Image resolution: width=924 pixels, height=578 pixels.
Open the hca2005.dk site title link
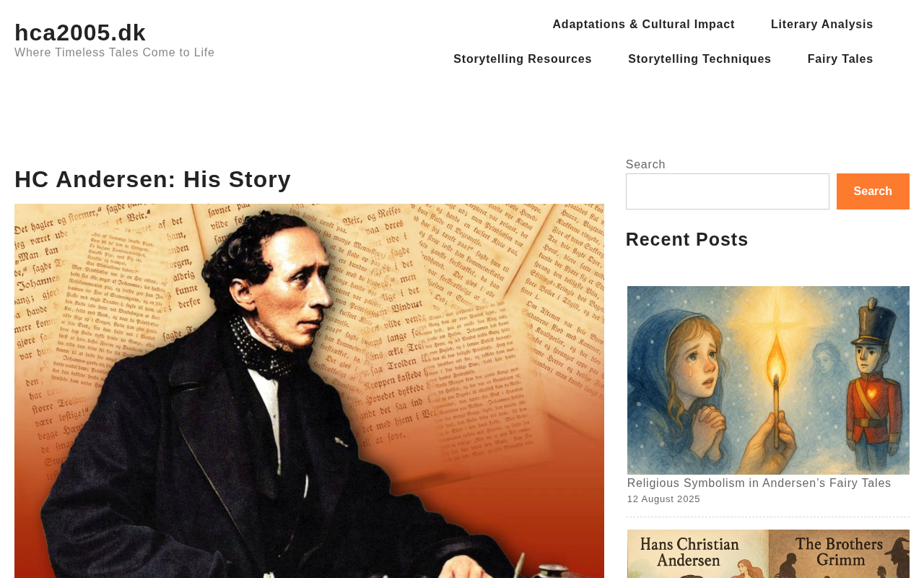pos(80,33)
